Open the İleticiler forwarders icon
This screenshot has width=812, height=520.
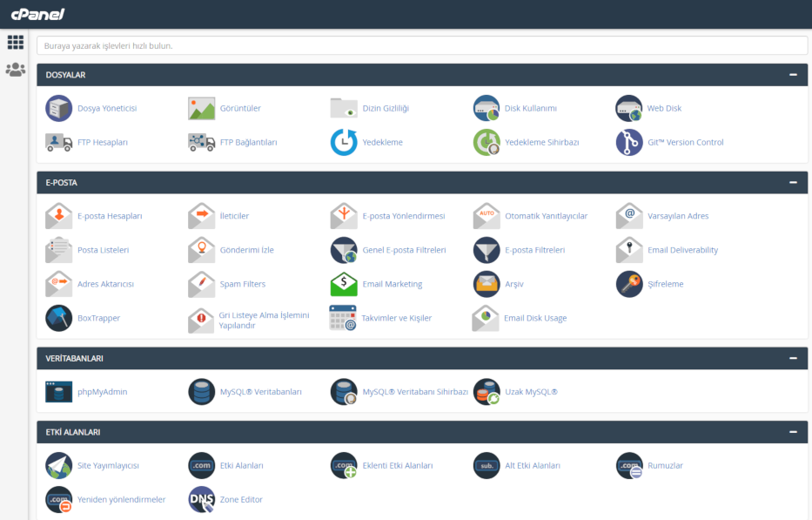(x=201, y=216)
